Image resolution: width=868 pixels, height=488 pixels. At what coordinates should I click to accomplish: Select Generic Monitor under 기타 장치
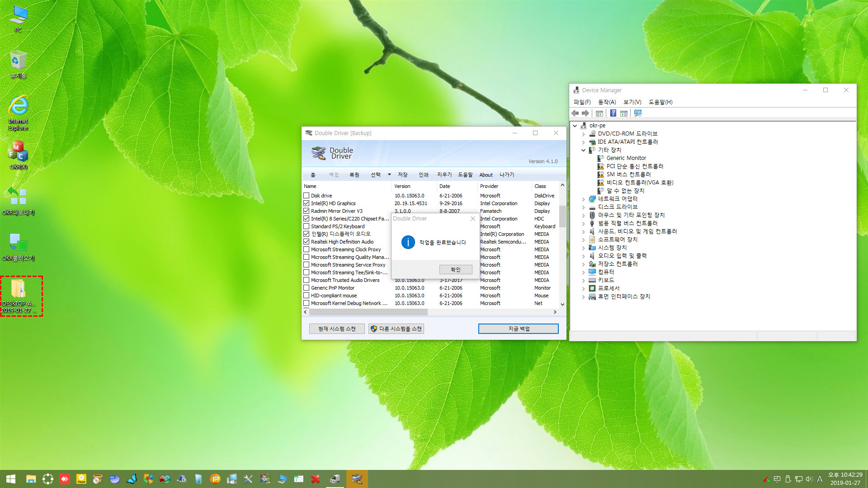tap(626, 158)
